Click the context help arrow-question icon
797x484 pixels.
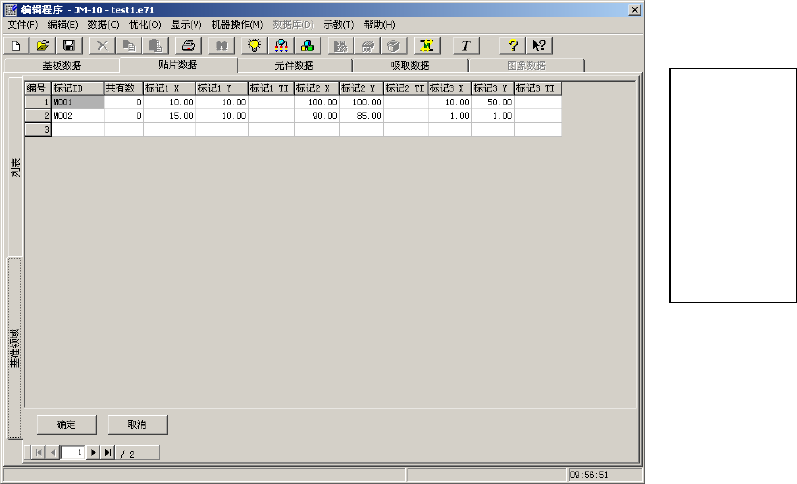point(539,46)
